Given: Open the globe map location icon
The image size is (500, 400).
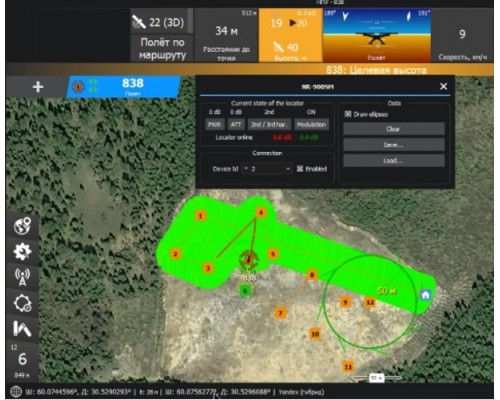Looking at the screenshot, I should point(22,226).
